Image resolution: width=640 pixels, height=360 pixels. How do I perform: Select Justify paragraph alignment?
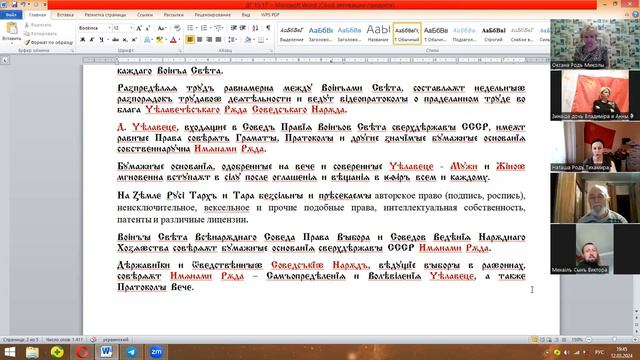click(218, 40)
